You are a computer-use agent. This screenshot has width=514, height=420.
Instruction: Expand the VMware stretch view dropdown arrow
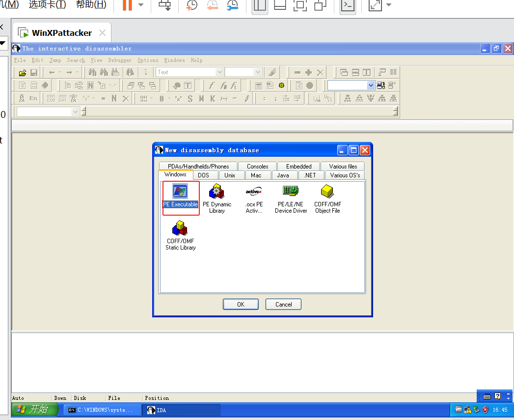coord(389,4)
